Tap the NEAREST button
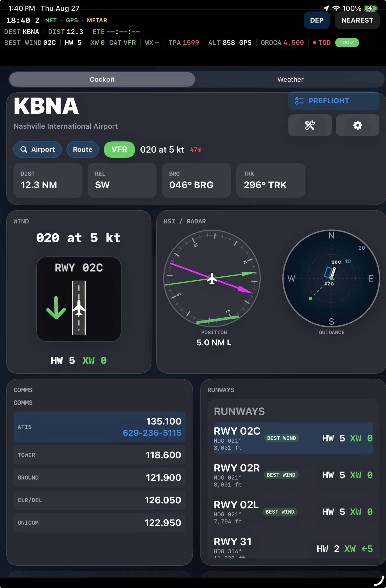Image resolution: width=386 pixels, height=588 pixels. (x=357, y=20)
